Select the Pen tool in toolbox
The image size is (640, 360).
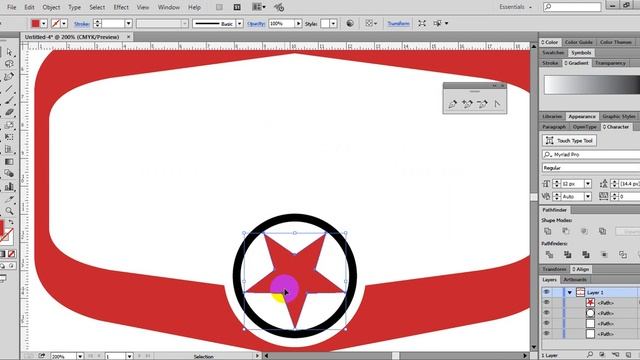click(x=9, y=76)
